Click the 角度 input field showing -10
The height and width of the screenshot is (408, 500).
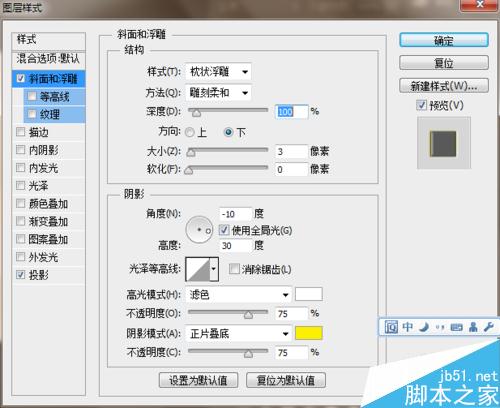point(235,214)
